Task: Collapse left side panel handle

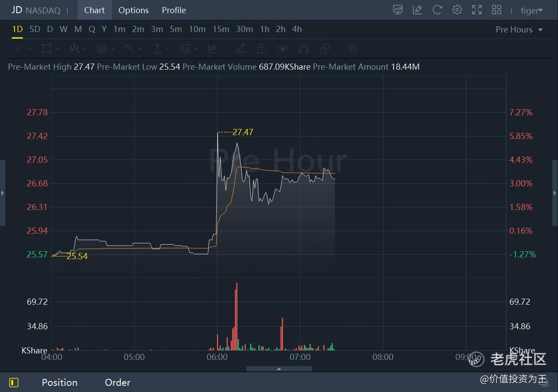Action: pyautogui.click(x=2, y=193)
